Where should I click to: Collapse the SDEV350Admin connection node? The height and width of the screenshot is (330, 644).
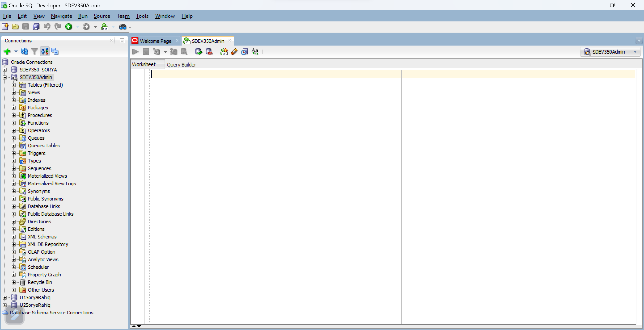point(5,77)
